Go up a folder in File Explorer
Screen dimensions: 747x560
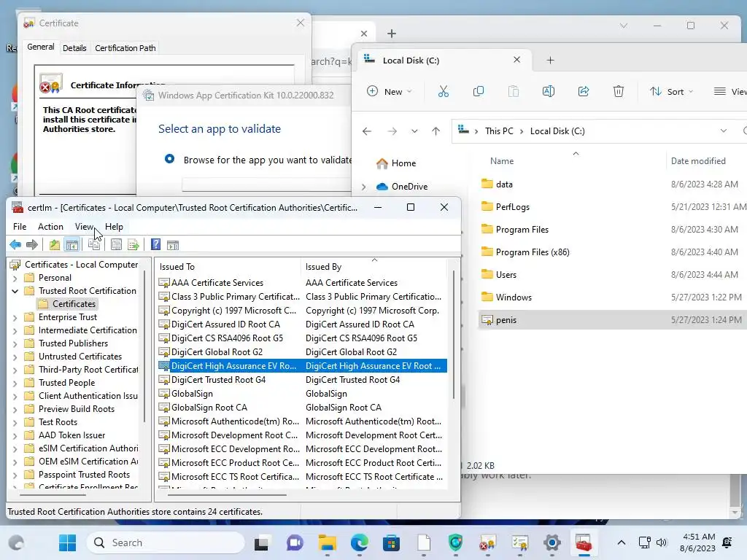coord(436,131)
